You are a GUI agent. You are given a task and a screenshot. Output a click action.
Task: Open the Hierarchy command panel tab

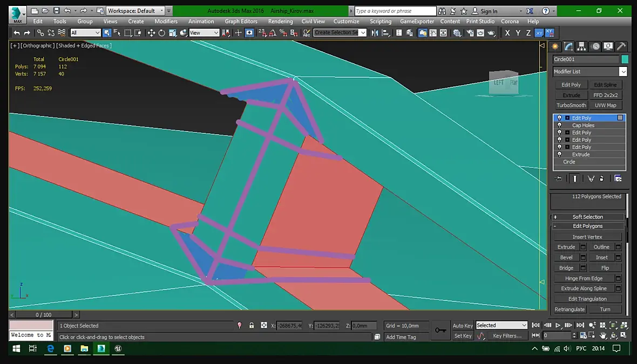point(581,46)
